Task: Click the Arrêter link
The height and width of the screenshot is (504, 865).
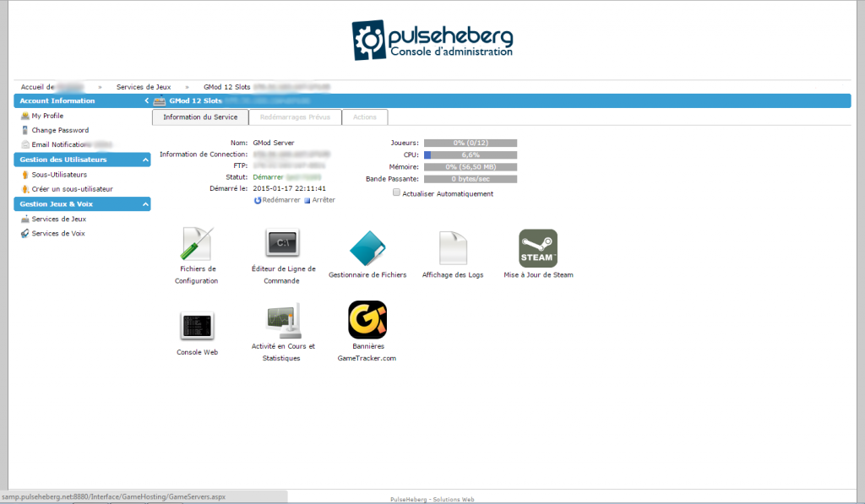Action: point(323,200)
